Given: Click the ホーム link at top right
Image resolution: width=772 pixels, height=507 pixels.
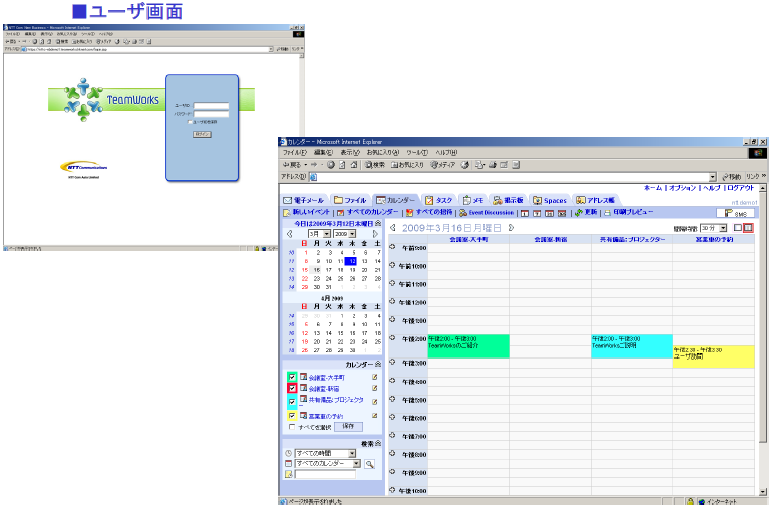Looking at the screenshot, I should pyautogui.click(x=653, y=188).
